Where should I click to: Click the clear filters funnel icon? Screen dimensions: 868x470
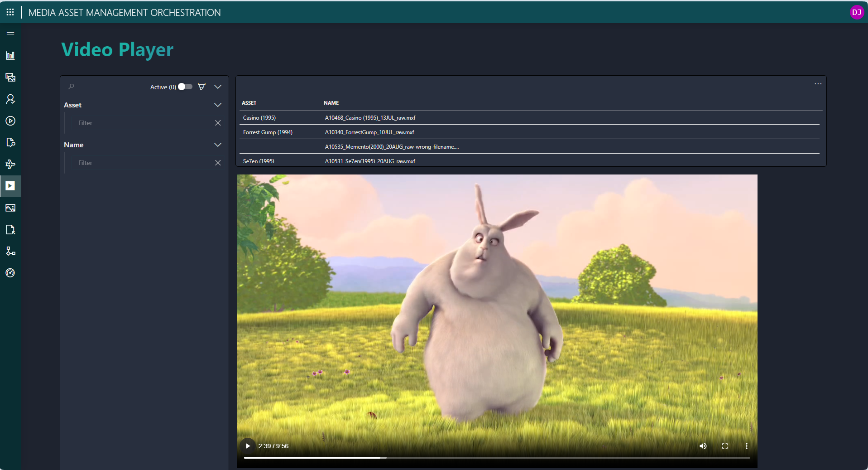pyautogui.click(x=202, y=87)
